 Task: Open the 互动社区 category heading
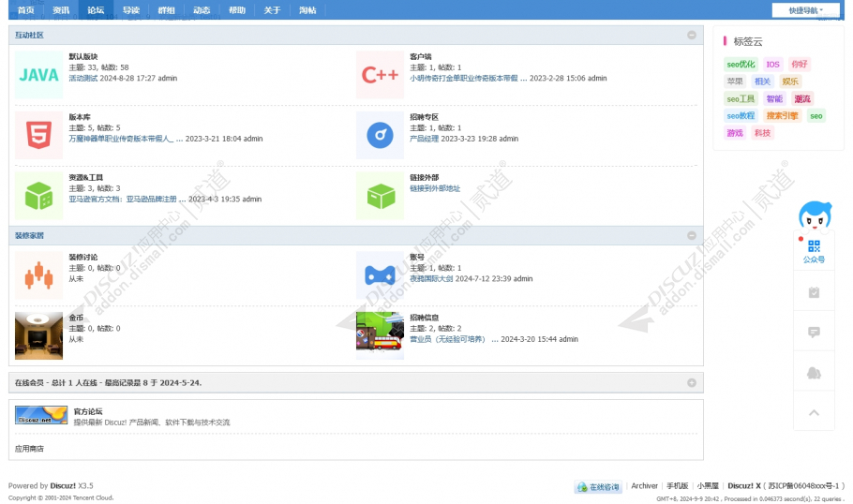29,35
